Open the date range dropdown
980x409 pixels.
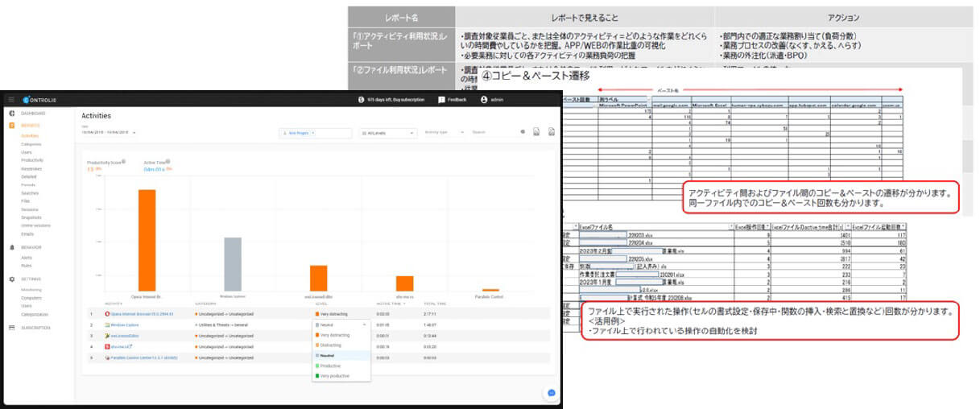pyautogui.click(x=109, y=132)
